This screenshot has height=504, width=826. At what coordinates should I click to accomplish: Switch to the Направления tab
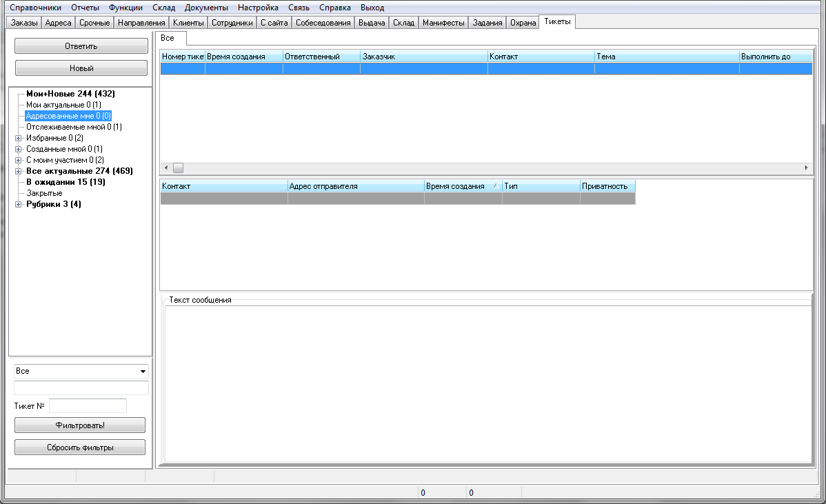141,23
